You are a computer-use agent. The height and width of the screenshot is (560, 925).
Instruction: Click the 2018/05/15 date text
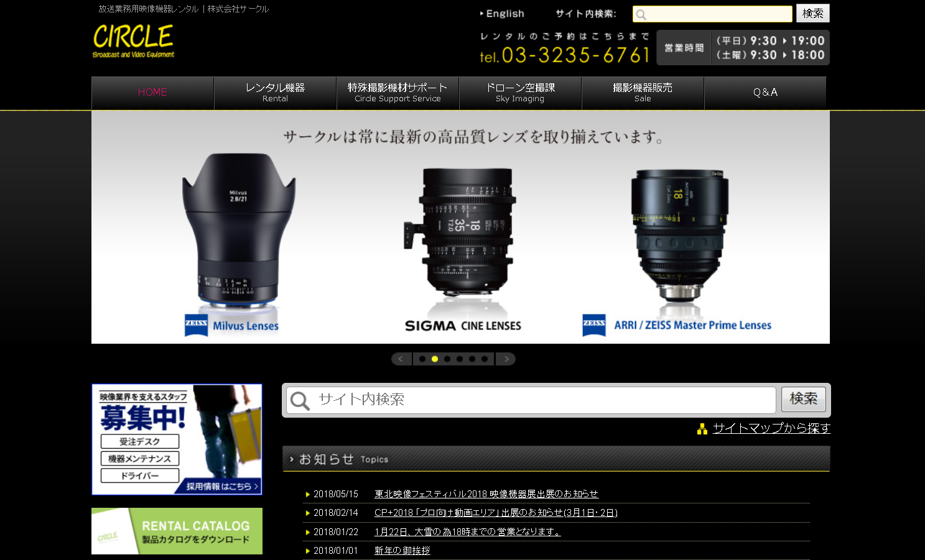pos(336,494)
